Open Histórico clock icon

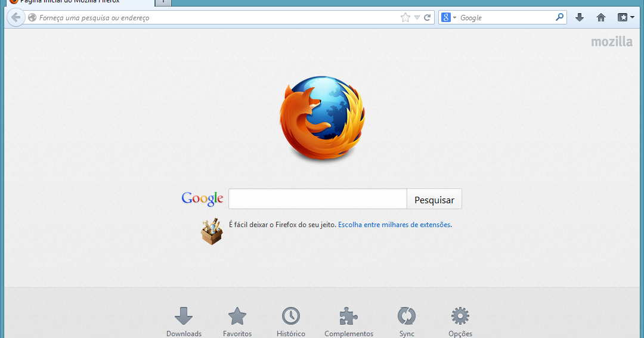(291, 322)
